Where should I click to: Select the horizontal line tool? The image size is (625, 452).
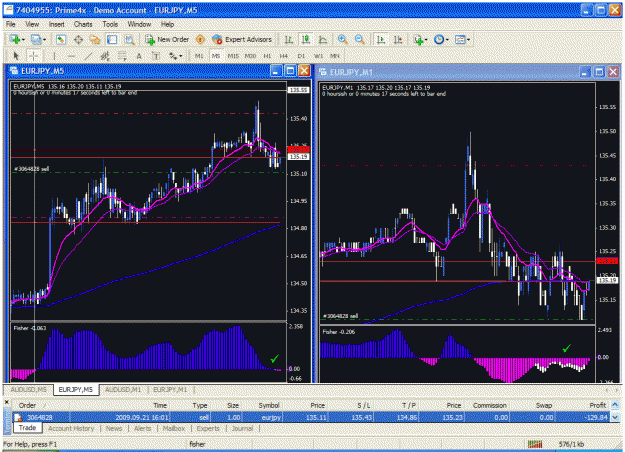[x=71, y=56]
